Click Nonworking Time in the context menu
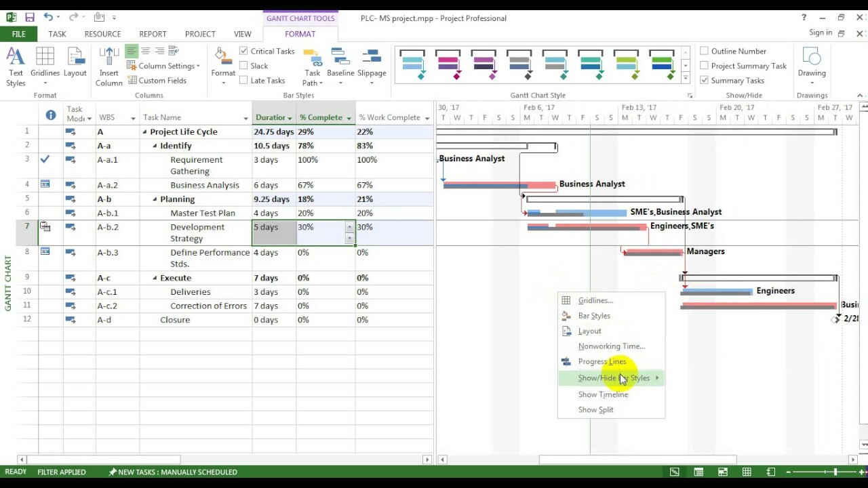 tap(611, 346)
